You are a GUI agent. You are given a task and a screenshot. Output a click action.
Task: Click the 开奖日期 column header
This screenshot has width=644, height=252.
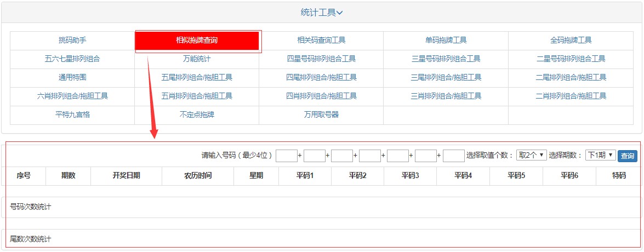tap(126, 176)
